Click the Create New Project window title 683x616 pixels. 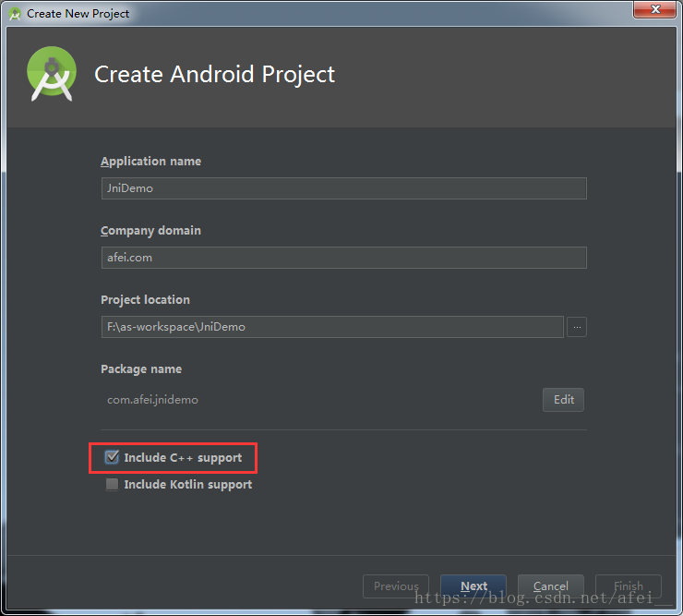click(78, 14)
